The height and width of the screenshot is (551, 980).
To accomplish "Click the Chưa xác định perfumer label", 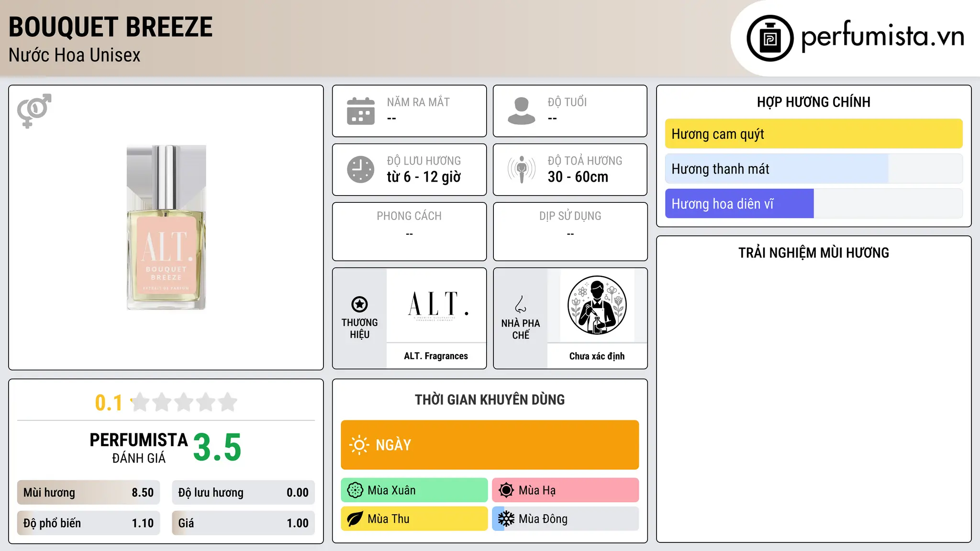I will click(x=597, y=356).
